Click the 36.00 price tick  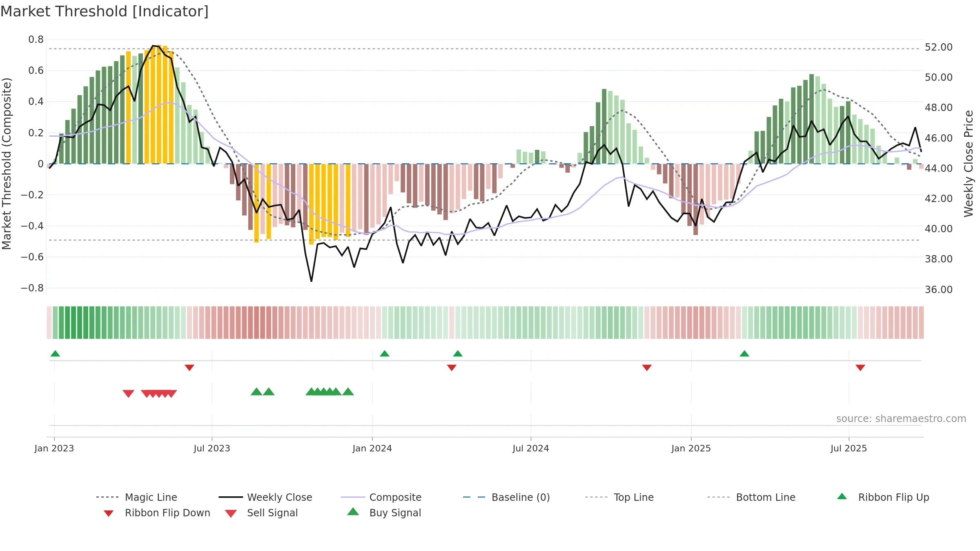coord(939,289)
